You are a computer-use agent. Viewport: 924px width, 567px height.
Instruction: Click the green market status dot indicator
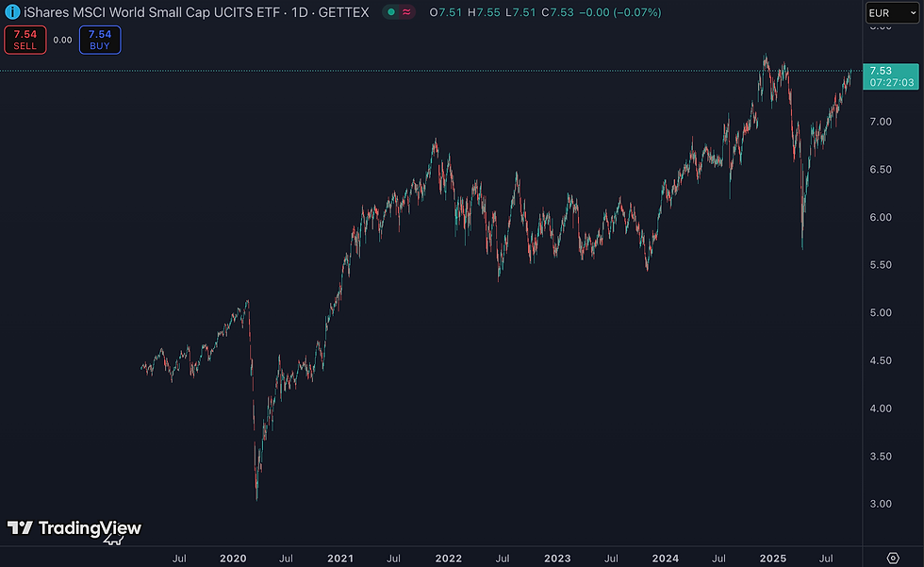tap(390, 12)
